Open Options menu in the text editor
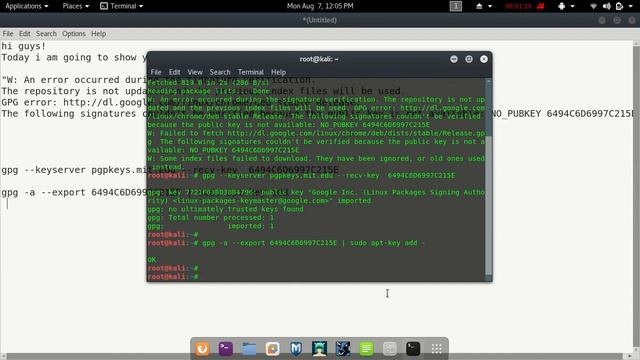Image resolution: width=640 pixels, height=360 pixels. click(x=74, y=34)
